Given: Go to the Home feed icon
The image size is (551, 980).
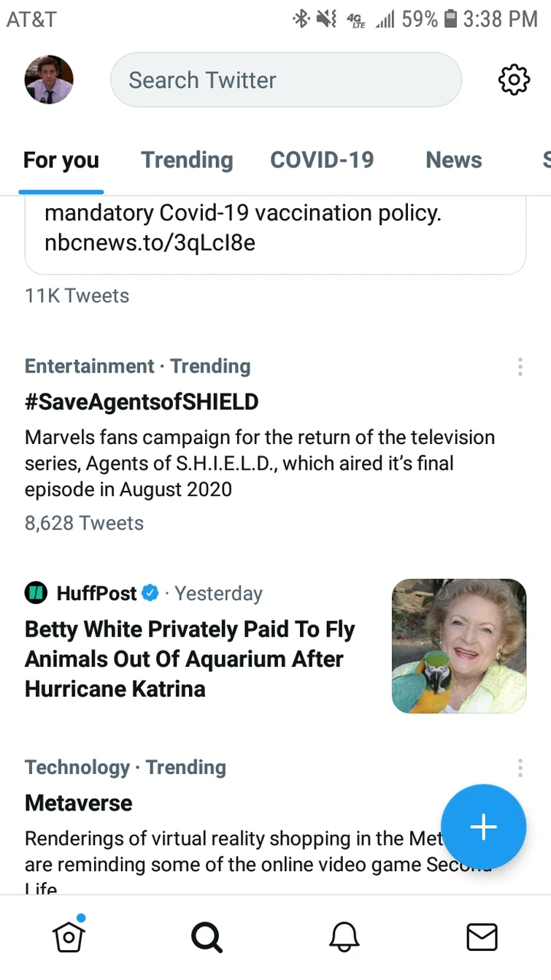Looking at the screenshot, I should pyautogui.click(x=69, y=935).
